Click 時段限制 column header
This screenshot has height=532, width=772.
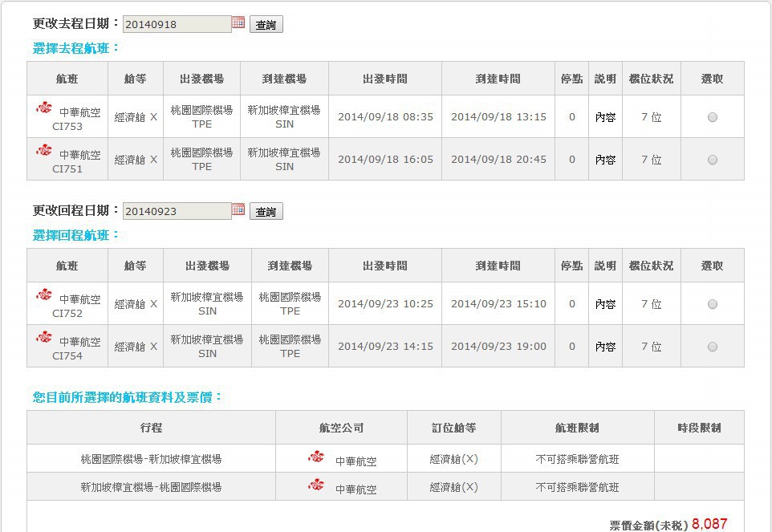point(699,428)
